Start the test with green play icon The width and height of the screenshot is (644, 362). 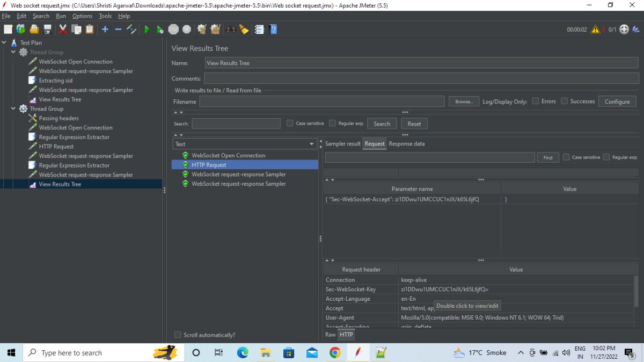pyautogui.click(x=147, y=30)
